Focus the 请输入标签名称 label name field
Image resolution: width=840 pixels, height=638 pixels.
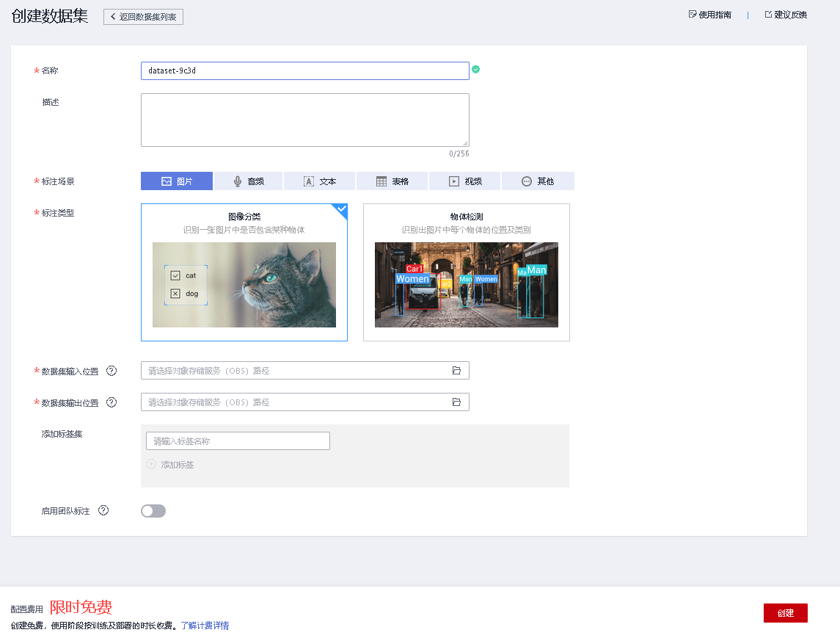238,441
